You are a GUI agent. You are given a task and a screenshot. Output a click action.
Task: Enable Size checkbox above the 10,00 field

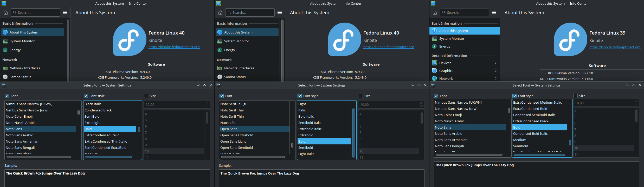576,96
